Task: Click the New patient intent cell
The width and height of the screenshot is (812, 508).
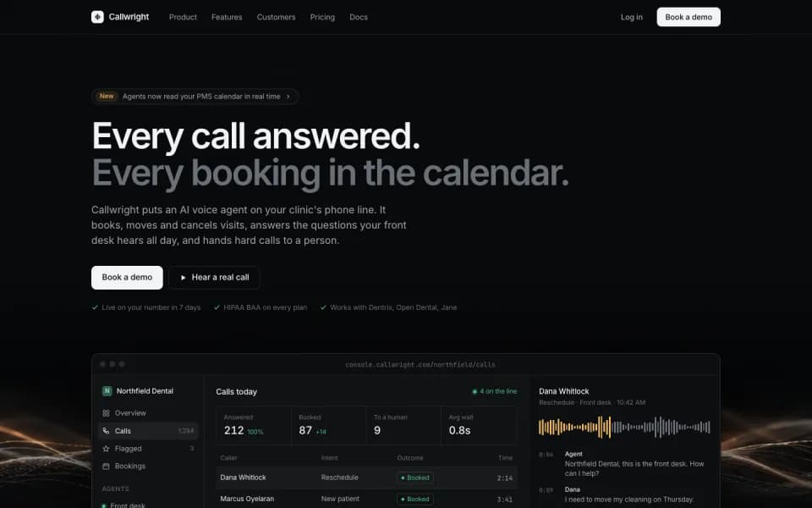Action: [x=340, y=499]
